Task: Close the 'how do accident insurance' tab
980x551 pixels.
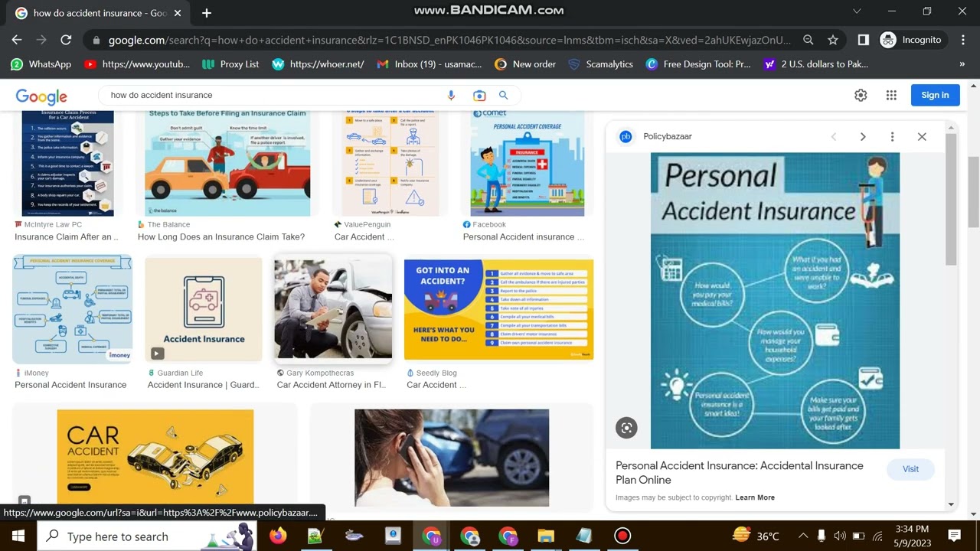Action: [178, 13]
